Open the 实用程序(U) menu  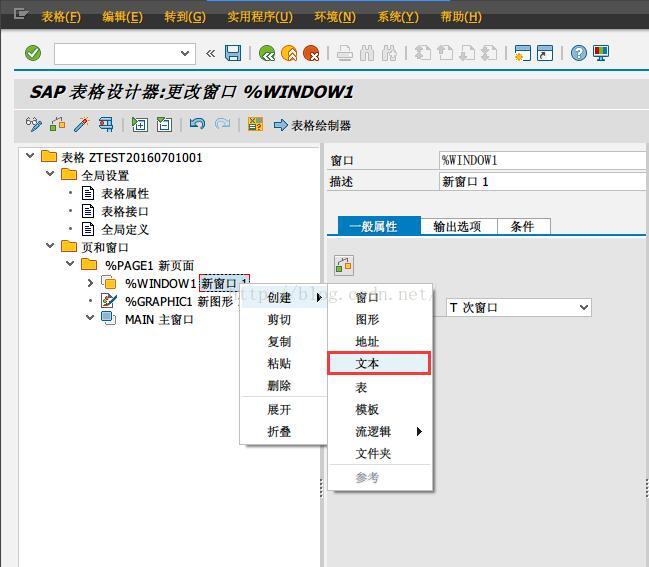pos(260,17)
